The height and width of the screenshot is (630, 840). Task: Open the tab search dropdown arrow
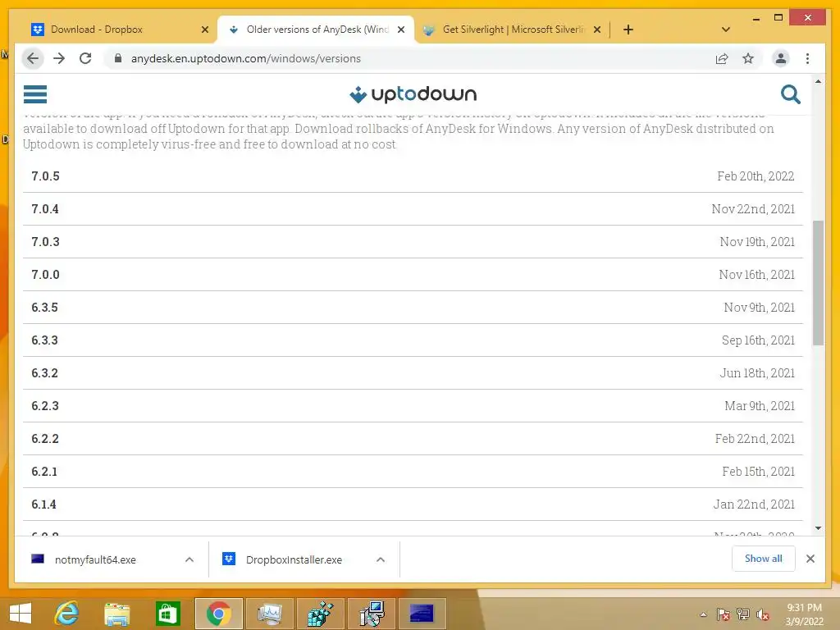(726, 30)
